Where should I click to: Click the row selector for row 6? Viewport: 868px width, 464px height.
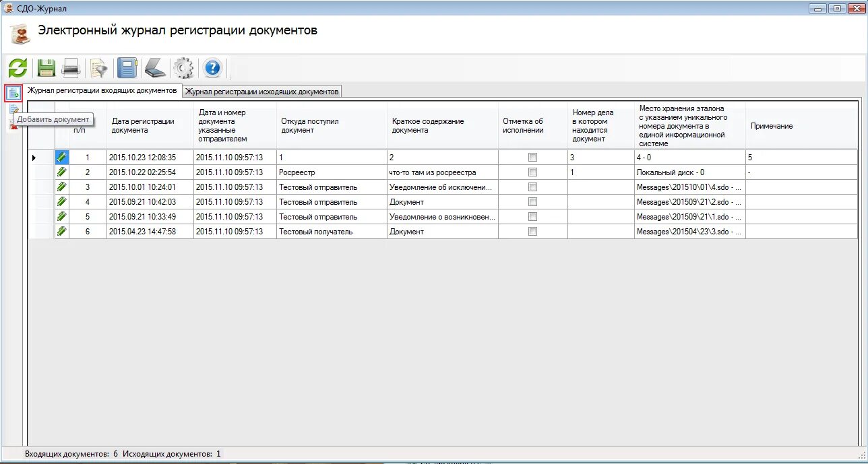(41, 231)
